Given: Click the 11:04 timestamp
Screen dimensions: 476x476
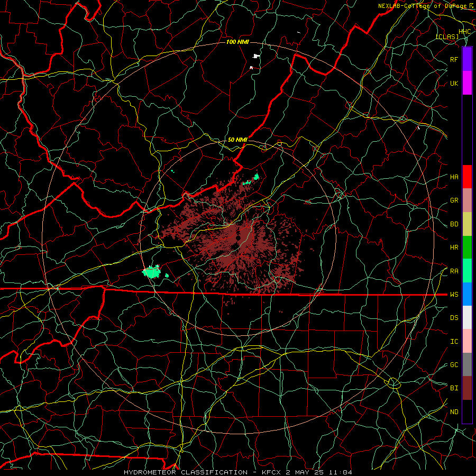Looking at the screenshot, I should click(x=341, y=472).
